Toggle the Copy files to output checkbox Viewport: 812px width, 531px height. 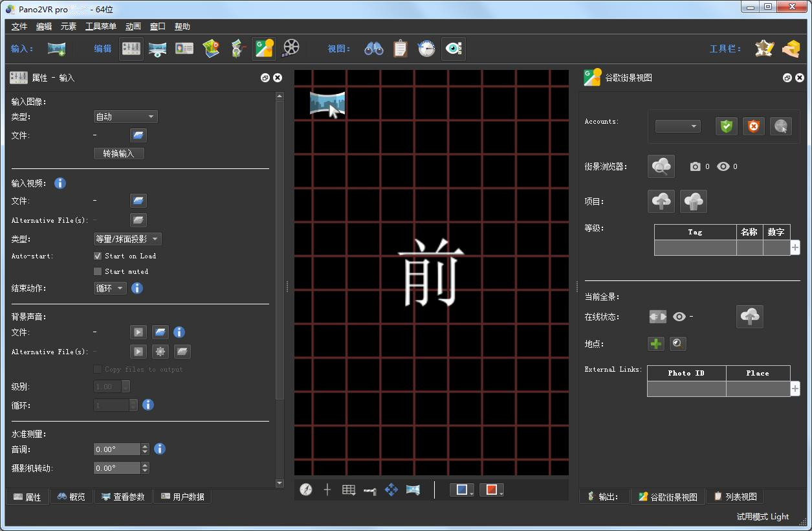[98, 369]
